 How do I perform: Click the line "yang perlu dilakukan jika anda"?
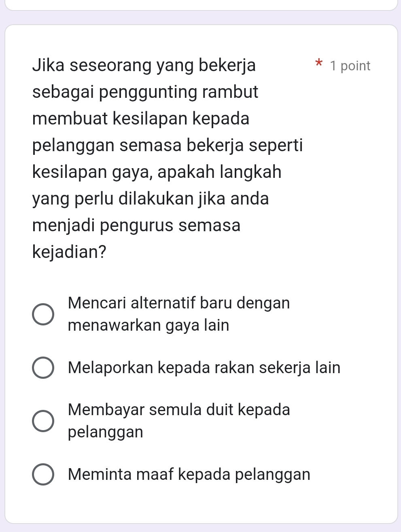tap(151, 199)
